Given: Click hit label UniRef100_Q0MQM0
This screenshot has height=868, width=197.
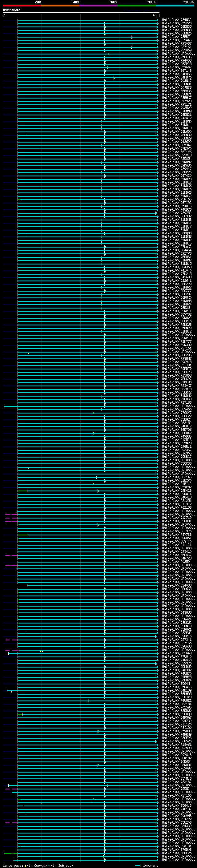Looking at the screenshot, I should pyautogui.click(x=177, y=233).
